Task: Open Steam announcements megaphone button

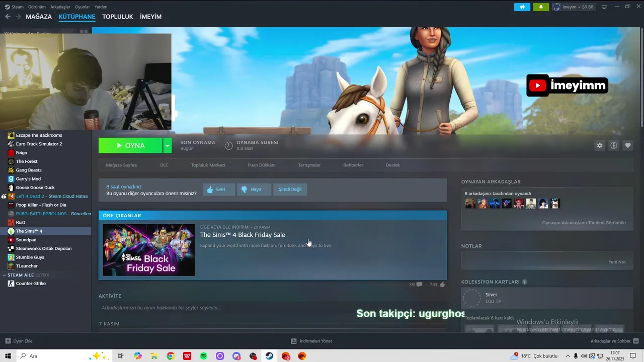Action: tap(522, 7)
